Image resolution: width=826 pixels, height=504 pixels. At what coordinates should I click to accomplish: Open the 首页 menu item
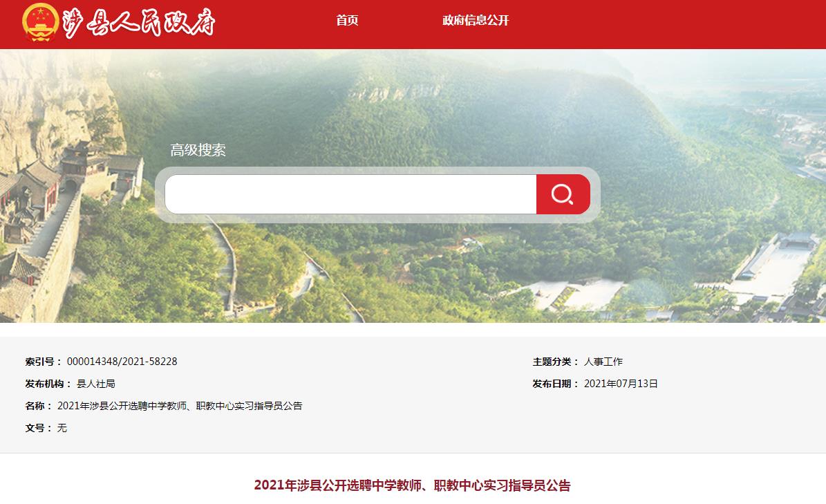pyautogui.click(x=347, y=21)
